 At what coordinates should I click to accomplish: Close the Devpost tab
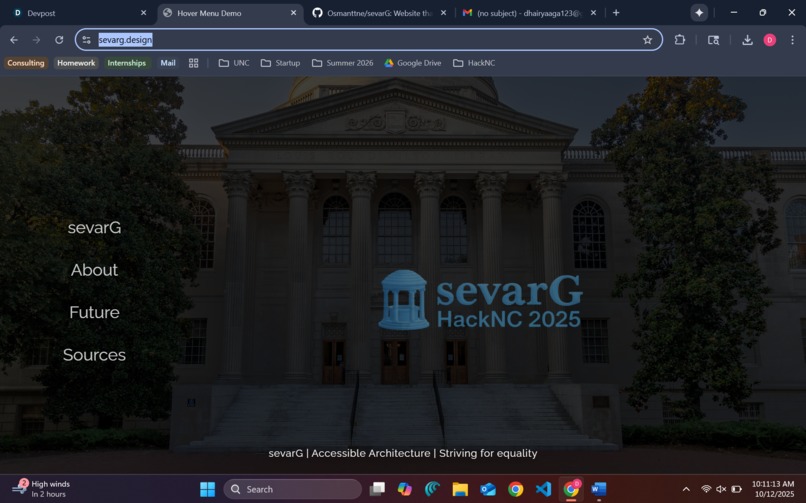143,13
